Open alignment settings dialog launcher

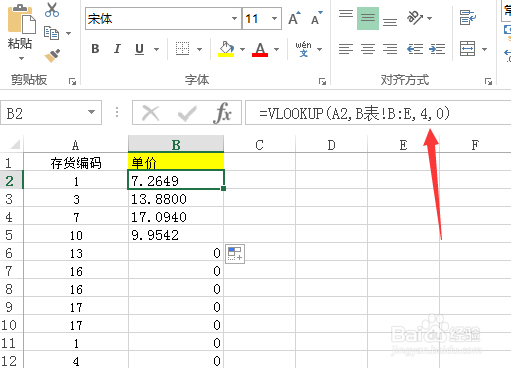tap(488, 81)
